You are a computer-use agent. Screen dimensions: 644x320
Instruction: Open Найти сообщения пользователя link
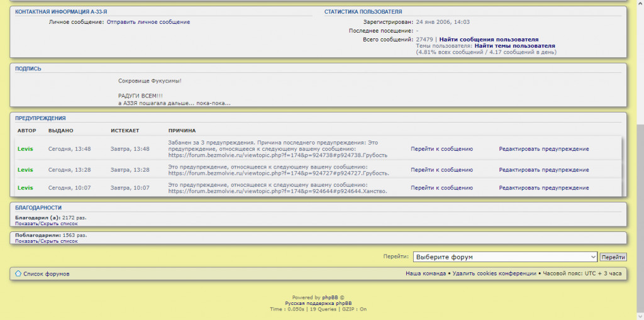(x=489, y=40)
